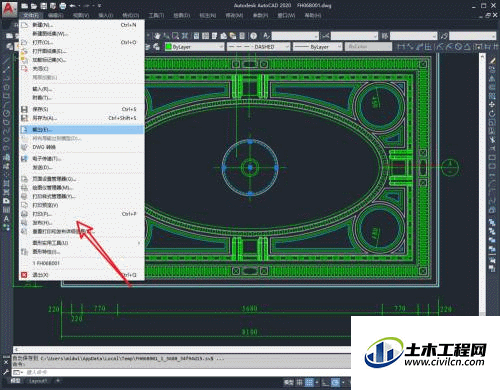This screenshot has width=500, height=390.
Task: Open recent file 1 FH068001 from menu
Action: tap(82, 263)
